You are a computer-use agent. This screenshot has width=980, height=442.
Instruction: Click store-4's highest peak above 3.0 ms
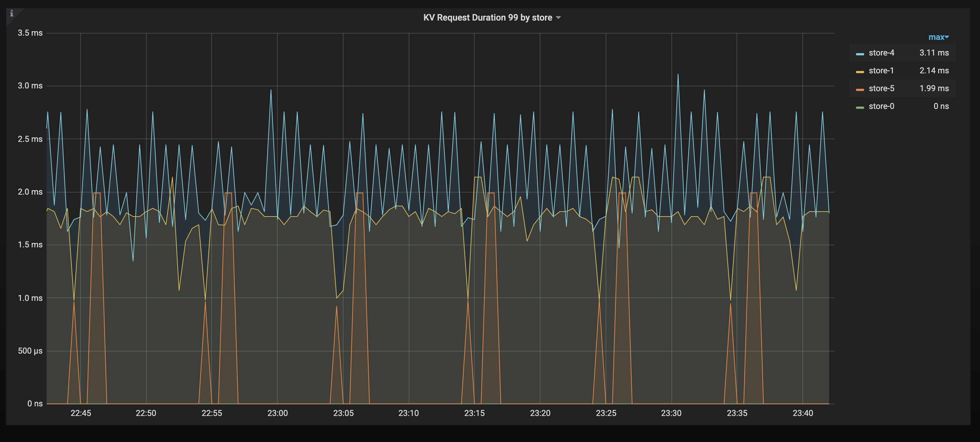pos(678,75)
